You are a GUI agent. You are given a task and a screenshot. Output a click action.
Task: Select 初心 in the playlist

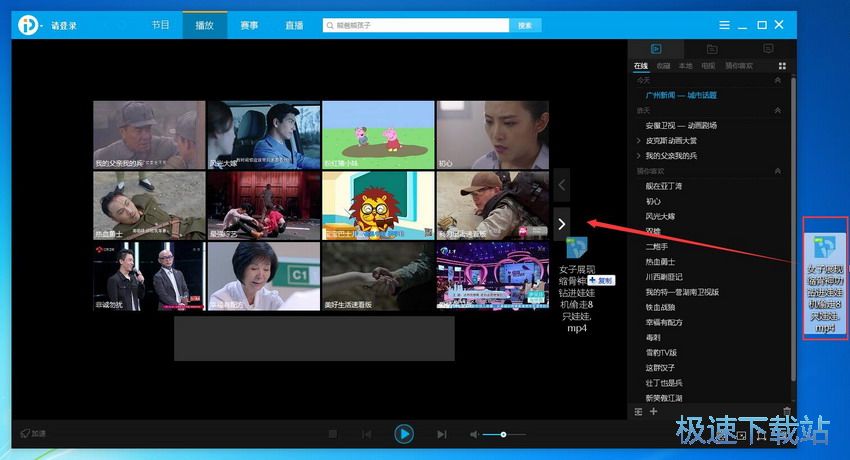coord(653,202)
